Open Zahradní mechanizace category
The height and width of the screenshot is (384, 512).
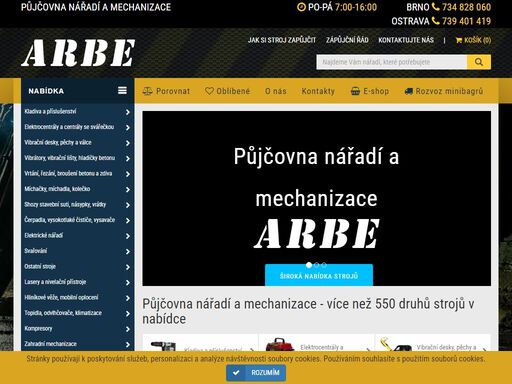pos(77,344)
